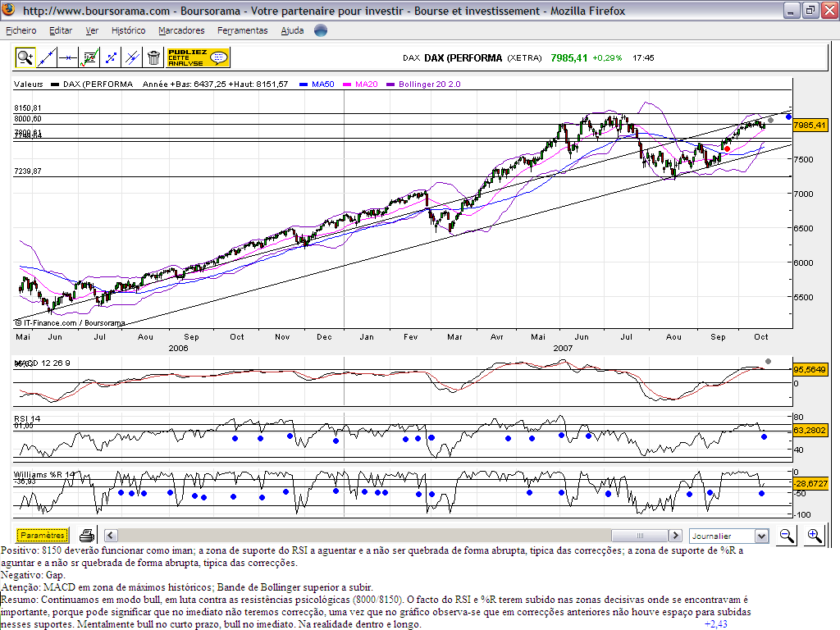Open the Editar menu
This screenshot has width=840, height=630.
click(61, 30)
